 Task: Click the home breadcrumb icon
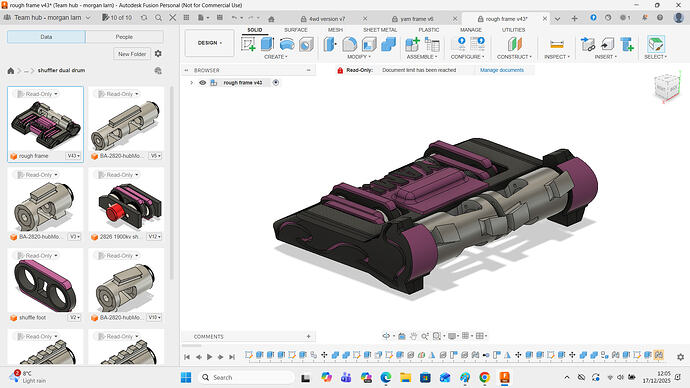click(x=11, y=70)
